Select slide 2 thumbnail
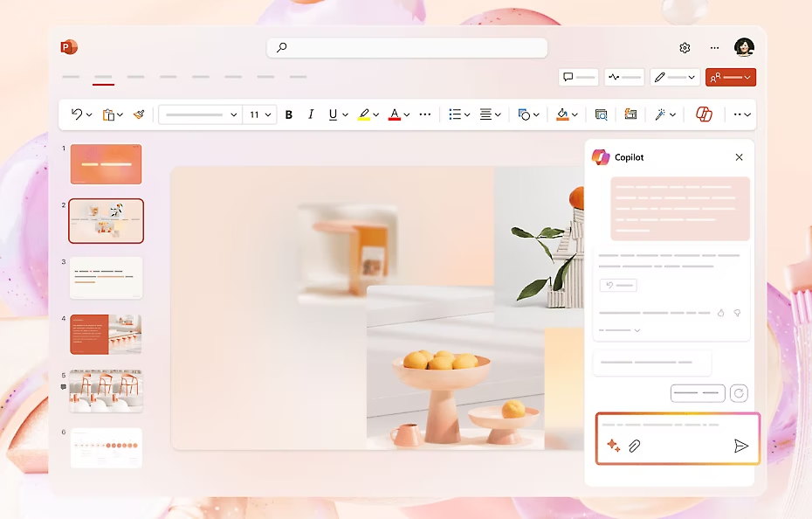Viewport: 812px width, 519px height. [x=107, y=221]
